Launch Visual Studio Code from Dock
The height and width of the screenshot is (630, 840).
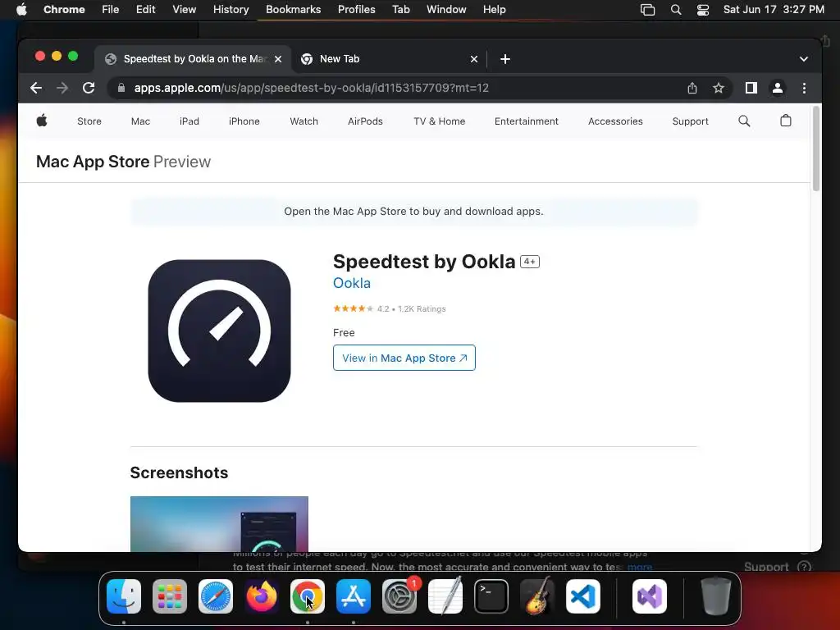click(583, 596)
